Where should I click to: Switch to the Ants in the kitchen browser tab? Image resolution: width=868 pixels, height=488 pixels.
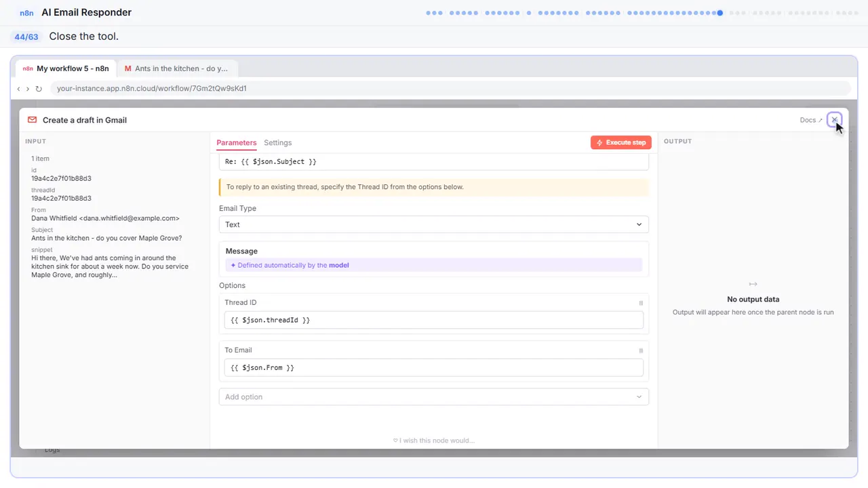pyautogui.click(x=177, y=68)
